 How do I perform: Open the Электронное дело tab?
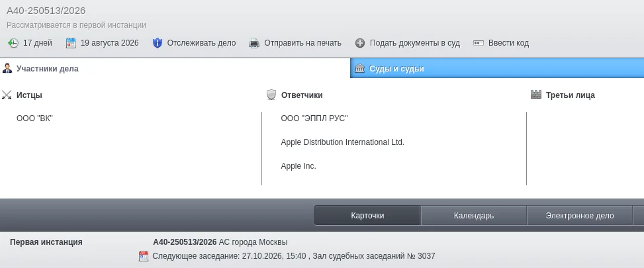tap(580, 216)
